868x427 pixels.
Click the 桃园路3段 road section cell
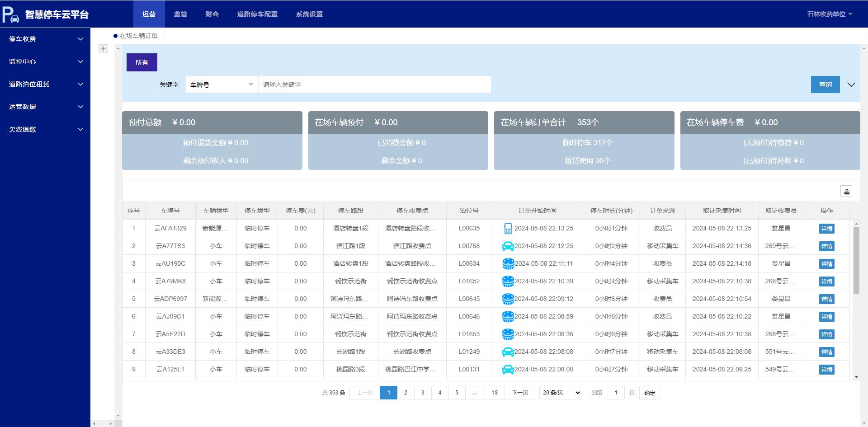click(x=351, y=369)
